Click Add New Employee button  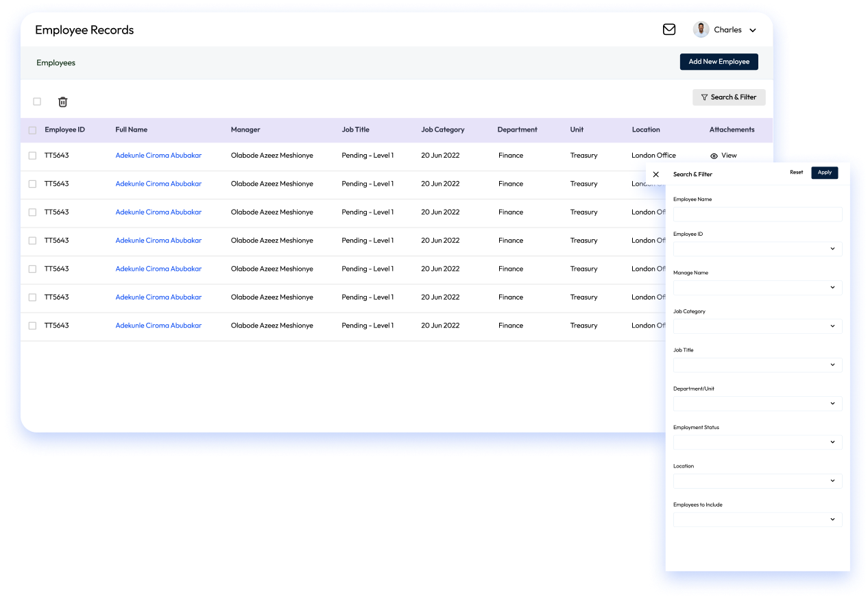[719, 62]
